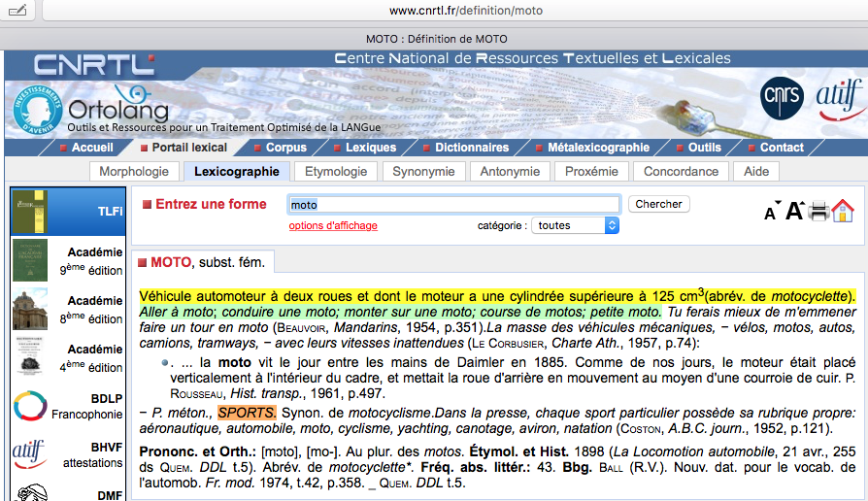Switch to the Morphologie tab

pos(134,172)
